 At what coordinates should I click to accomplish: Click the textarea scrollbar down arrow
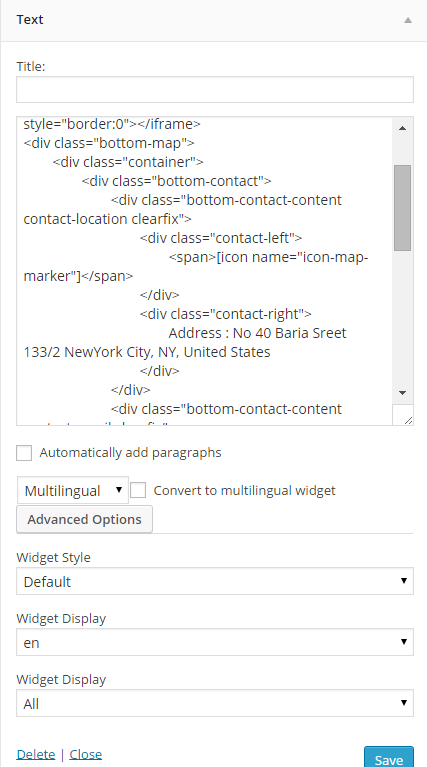[x=403, y=392]
